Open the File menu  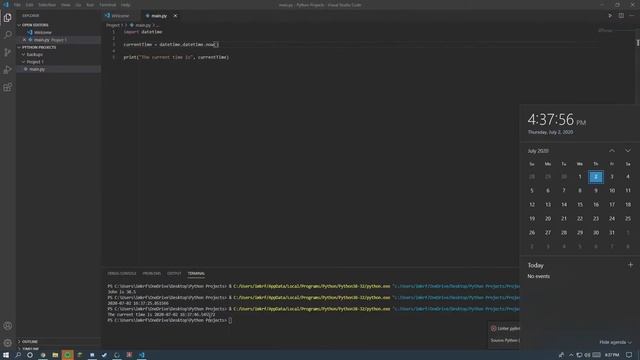point(17,5)
